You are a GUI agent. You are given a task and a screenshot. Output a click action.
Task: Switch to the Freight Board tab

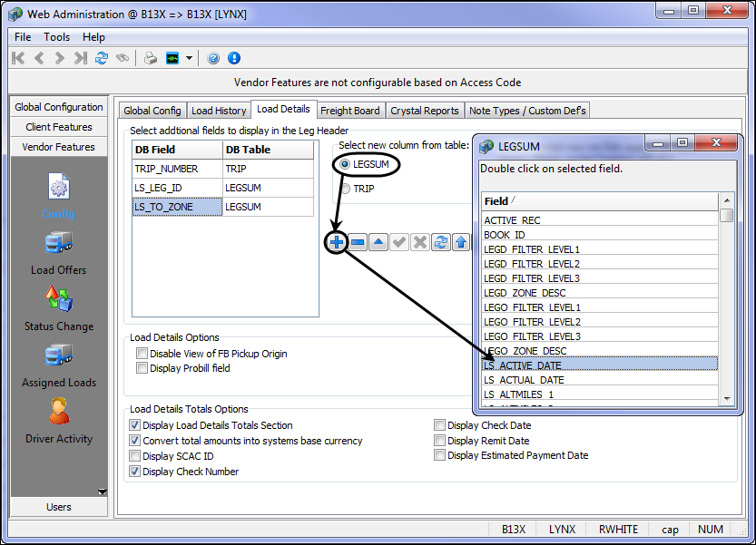(350, 111)
